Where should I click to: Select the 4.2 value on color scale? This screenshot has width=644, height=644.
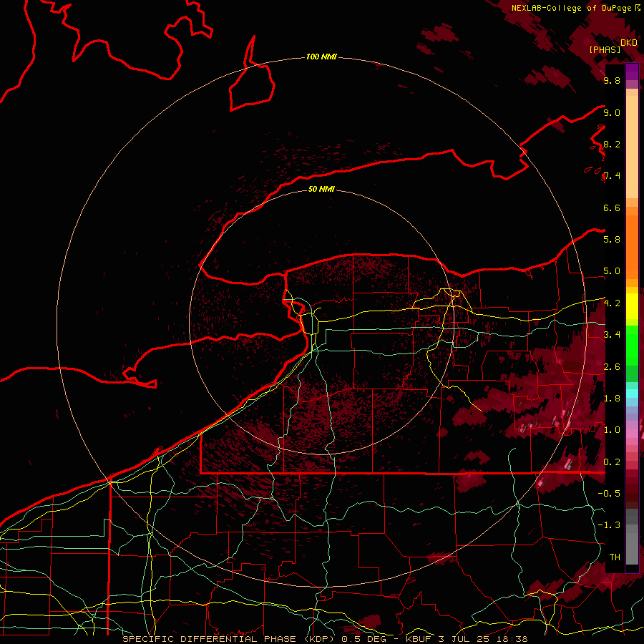(x=612, y=303)
